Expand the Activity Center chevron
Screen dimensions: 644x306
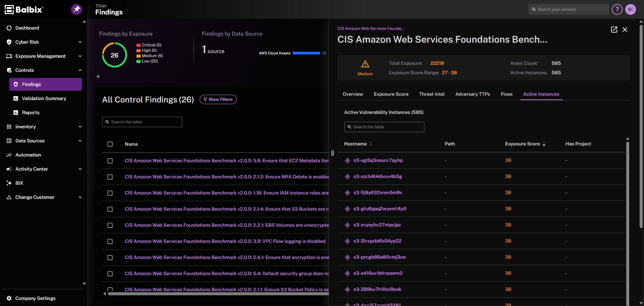(80, 169)
